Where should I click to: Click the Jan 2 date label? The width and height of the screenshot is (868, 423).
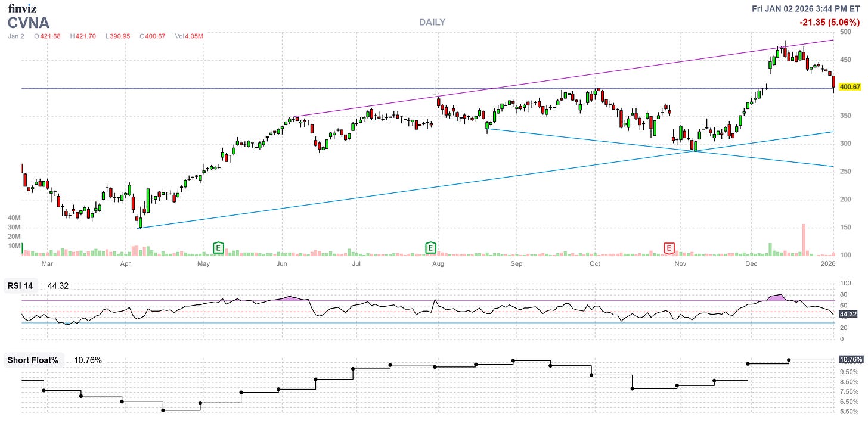tap(15, 36)
